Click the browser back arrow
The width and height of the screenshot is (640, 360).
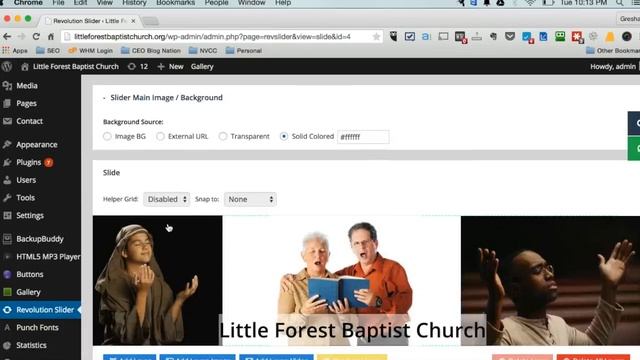tap(7, 37)
